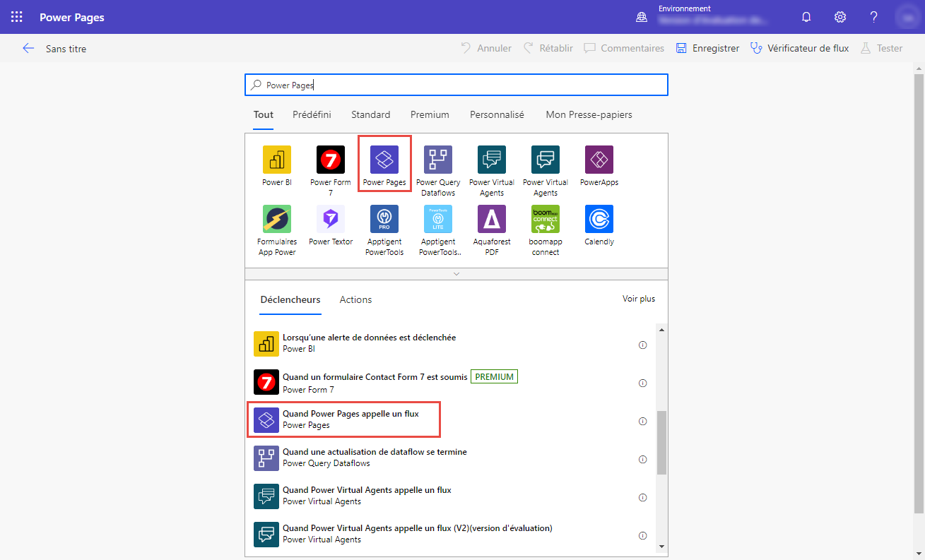Click the notifications bell icon
This screenshot has width=925, height=560.
pyautogui.click(x=806, y=16)
